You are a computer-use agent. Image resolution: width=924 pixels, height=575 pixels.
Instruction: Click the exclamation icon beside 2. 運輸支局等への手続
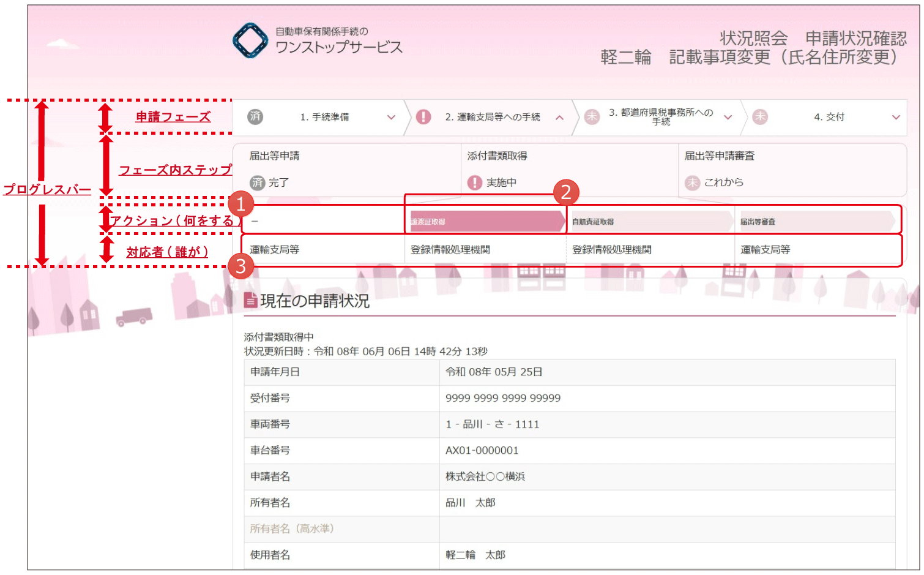pyautogui.click(x=423, y=116)
